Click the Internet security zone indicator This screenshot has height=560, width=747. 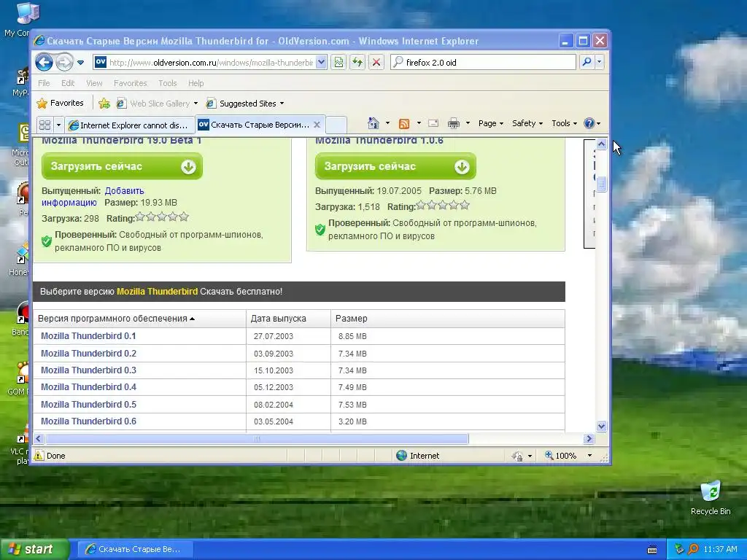coord(418,456)
